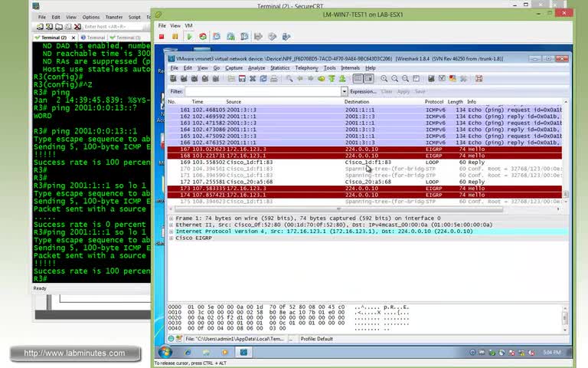588x368 pixels.
Task: Click the hex pane vertical scrollbar
Action: [x=565, y=318]
